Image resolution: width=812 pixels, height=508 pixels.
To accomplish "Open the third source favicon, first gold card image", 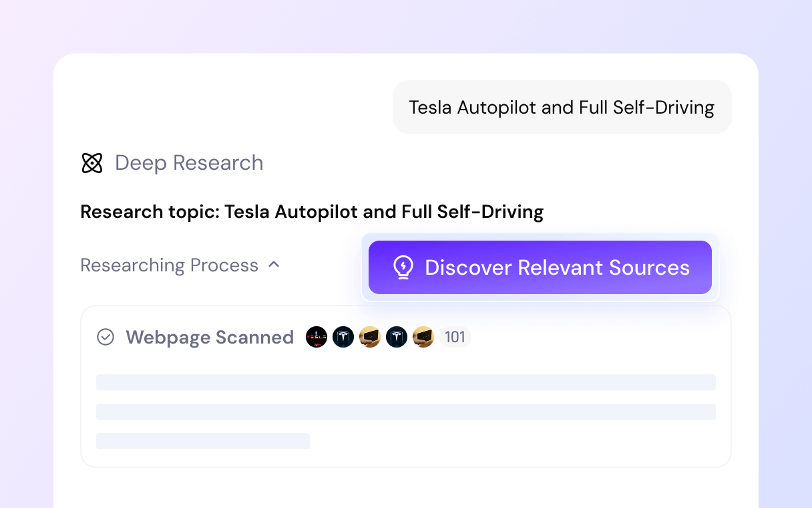I will [x=370, y=337].
